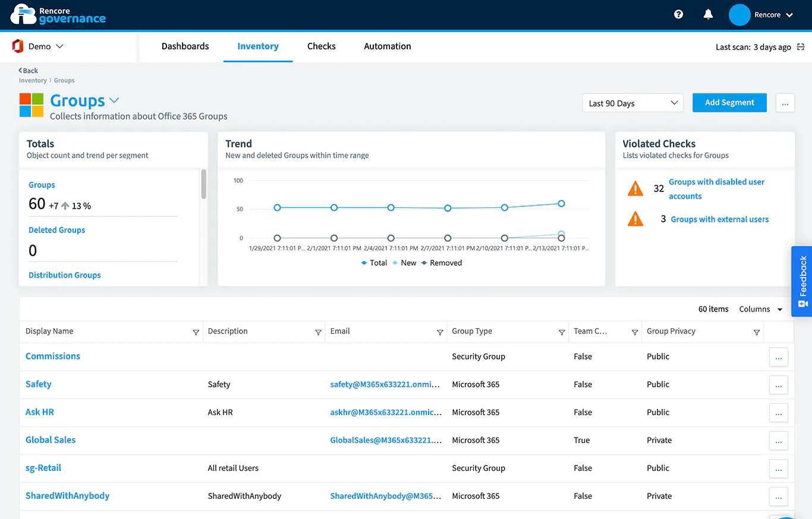The height and width of the screenshot is (519, 812).
Task: Click "All retail Users" description cell
Action: pos(233,468)
